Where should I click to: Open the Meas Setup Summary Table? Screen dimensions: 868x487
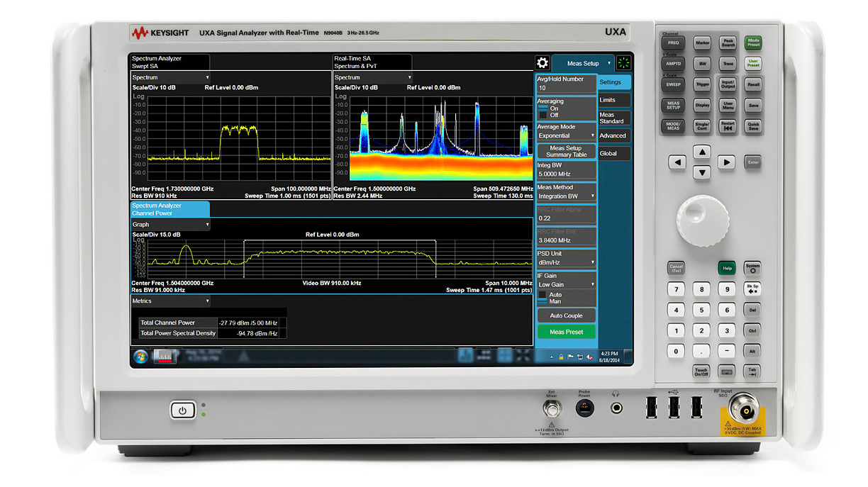click(x=566, y=151)
